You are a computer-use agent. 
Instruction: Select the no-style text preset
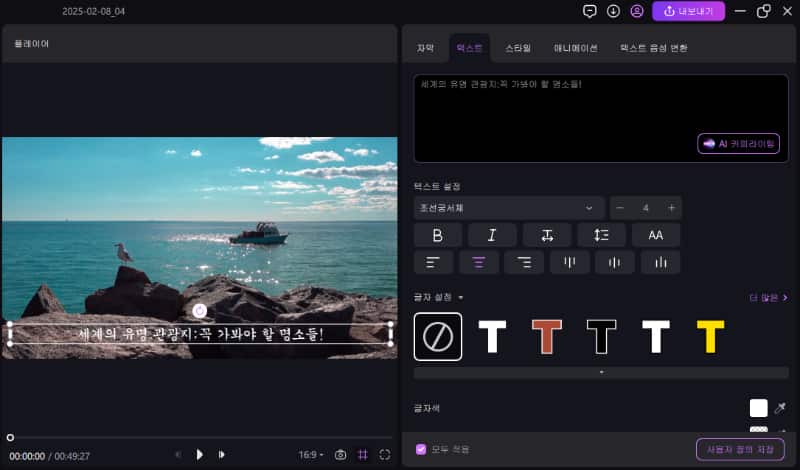click(438, 337)
